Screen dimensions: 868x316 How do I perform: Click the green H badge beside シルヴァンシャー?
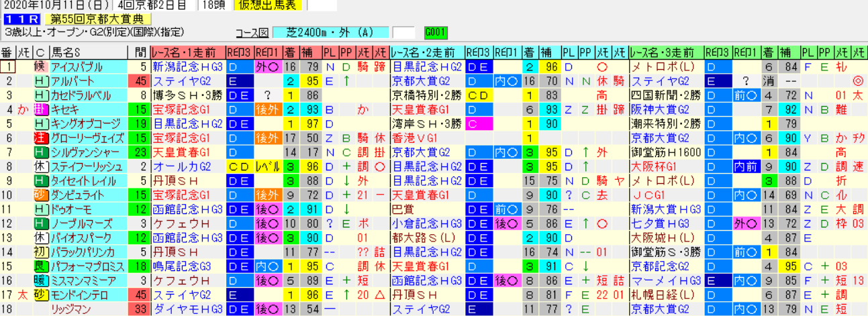click(x=42, y=152)
